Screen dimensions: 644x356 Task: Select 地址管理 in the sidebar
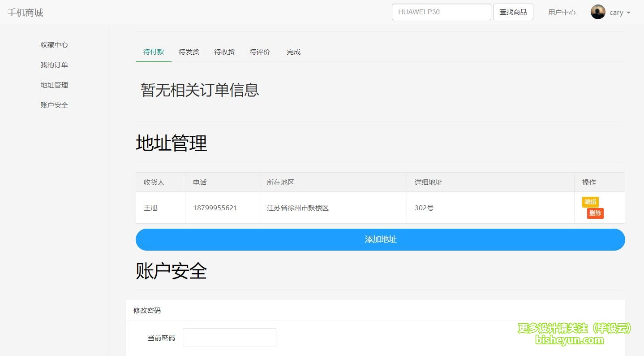click(x=54, y=85)
